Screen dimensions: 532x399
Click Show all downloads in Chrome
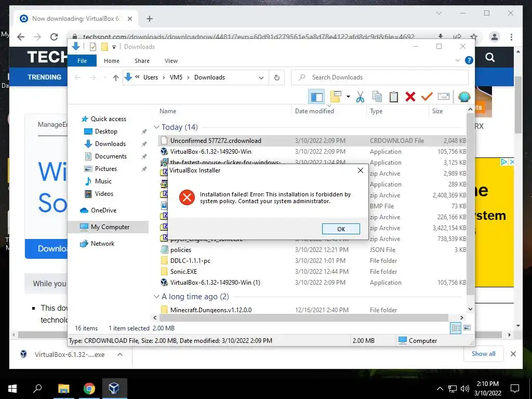(x=484, y=354)
